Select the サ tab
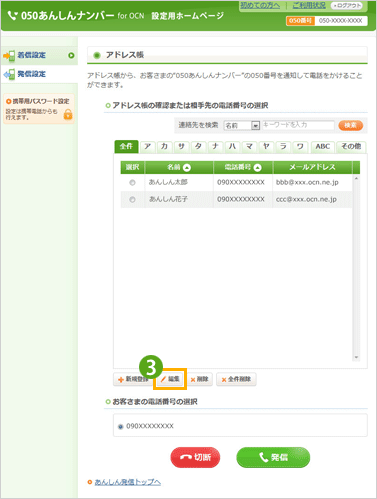The image size is (377, 499). coord(181,147)
